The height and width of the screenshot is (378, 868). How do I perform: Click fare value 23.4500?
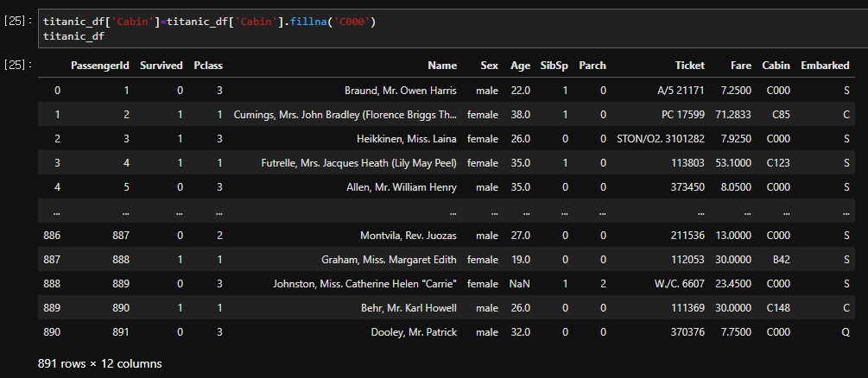735,284
